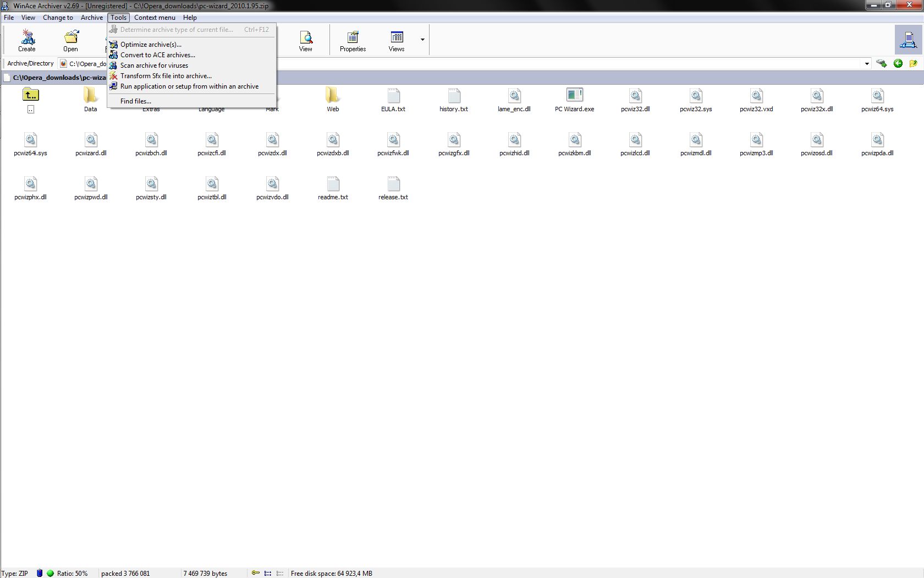Click the Ratio: 50% status text

pyautogui.click(x=72, y=573)
